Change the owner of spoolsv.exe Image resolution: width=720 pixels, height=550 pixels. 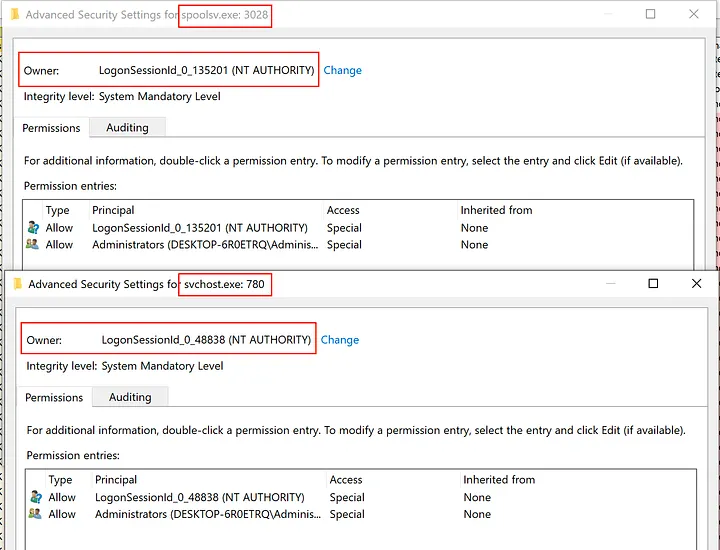coord(342,71)
